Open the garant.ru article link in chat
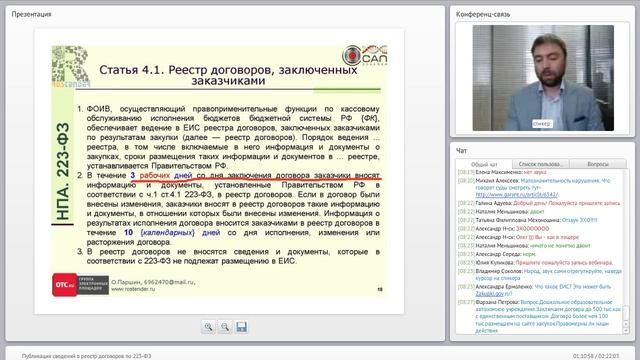Screen dimensions: 640x360 (x=516, y=195)
